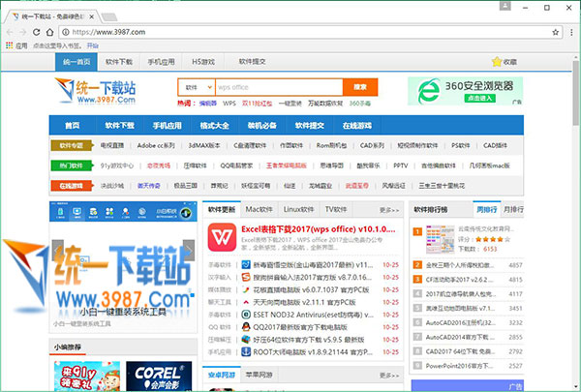Open the browser home page icon
Screen dimensions: 581x392
click(x=49, y=32)
